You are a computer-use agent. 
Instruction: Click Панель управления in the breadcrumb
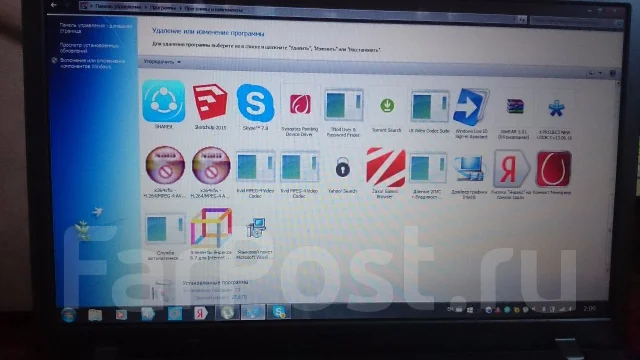tap(119, 7)
